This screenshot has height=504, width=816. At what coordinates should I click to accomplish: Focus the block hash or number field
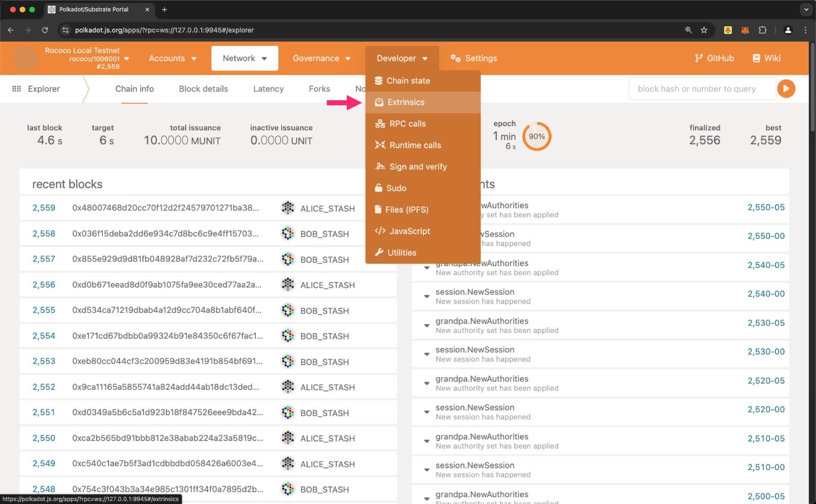point(701,89)
